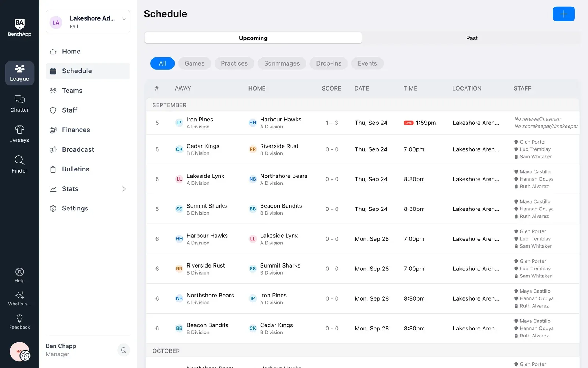Click the Cedar Kings away team badge
The height and width of the screenshot is (368, 588).
(x=179, y=149)
